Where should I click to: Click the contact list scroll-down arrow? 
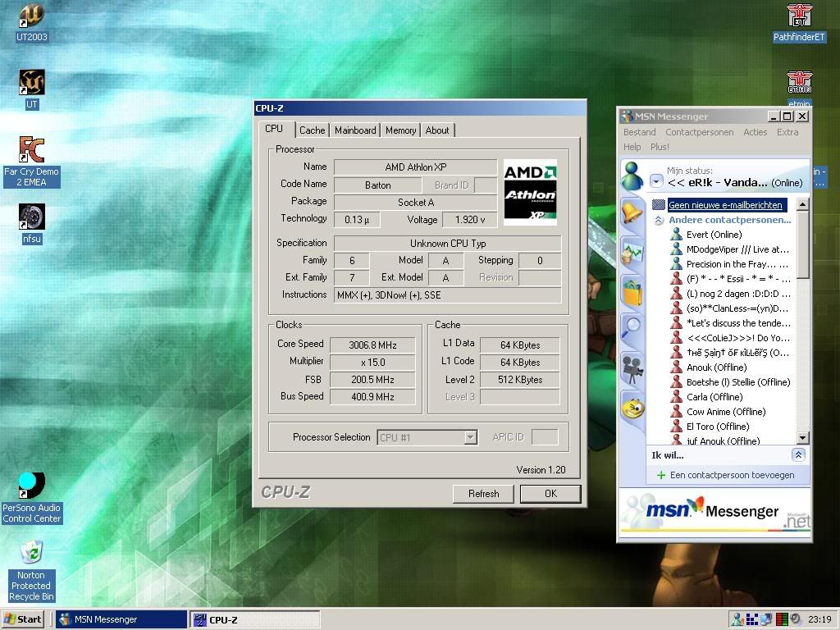pos(802,437)
